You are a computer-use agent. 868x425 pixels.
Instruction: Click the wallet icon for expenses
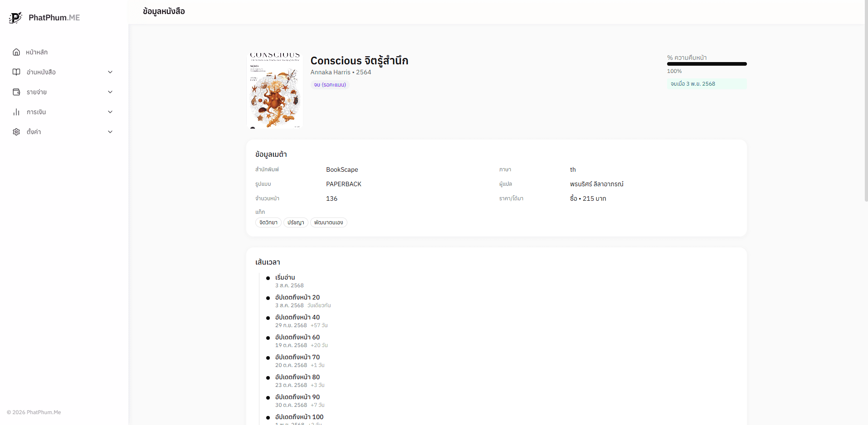pyautogui.click(x=16, y=92)
